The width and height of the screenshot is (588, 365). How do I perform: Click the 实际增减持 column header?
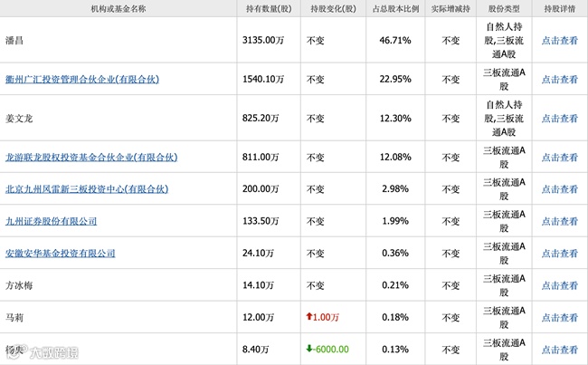click(450, 9)
